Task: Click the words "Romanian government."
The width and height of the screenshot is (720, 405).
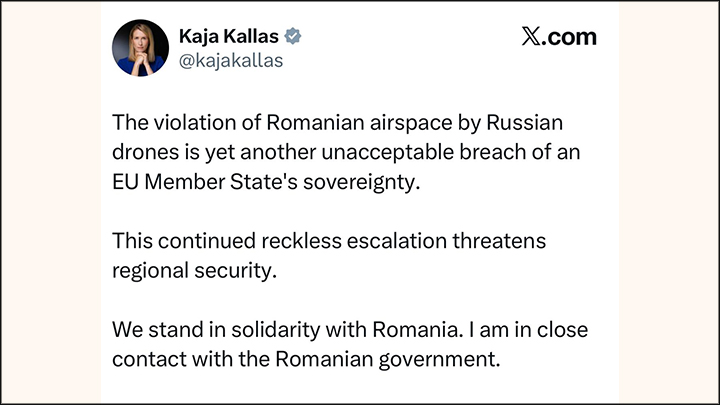Action: point(388,360)
